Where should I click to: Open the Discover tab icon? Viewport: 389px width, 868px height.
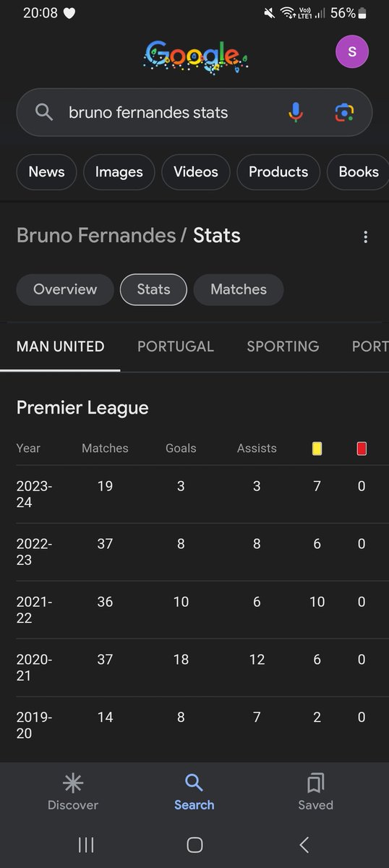73,782
